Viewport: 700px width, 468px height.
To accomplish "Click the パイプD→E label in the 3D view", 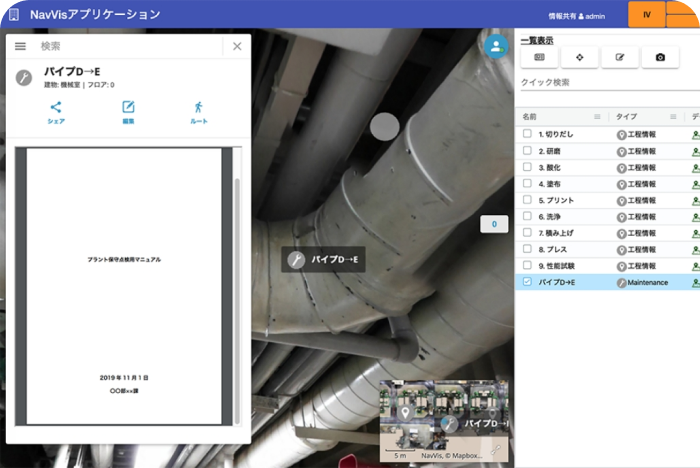I will (324, 260).
